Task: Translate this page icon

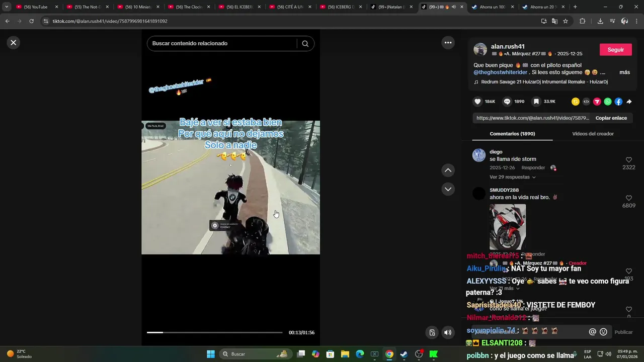Action: pyautogui.click(x=554, y=21)
